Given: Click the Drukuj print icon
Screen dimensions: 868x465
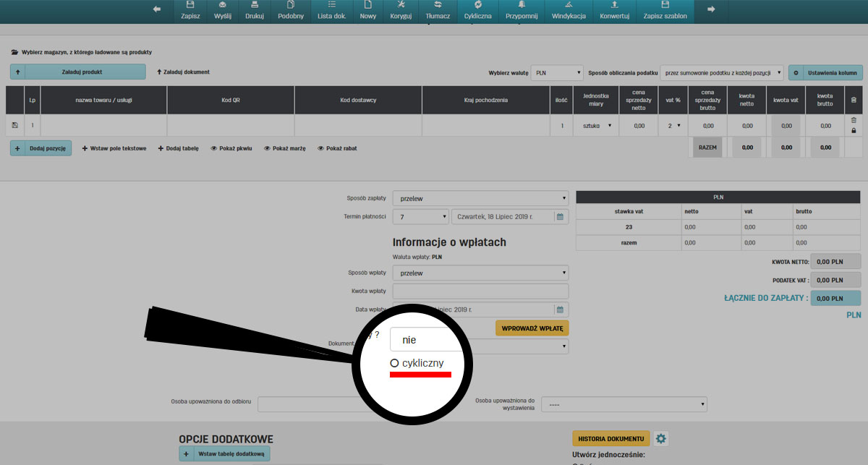Looking at the screenshot, I should [254, 6].
